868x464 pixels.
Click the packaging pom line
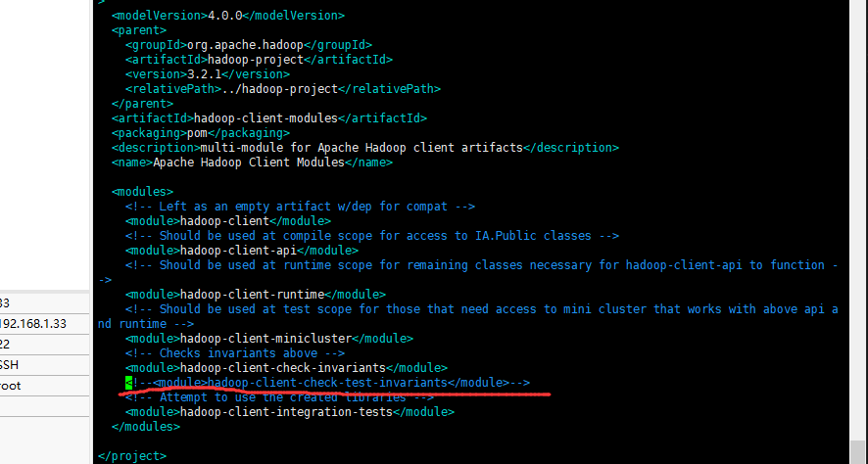coord(200,133)
